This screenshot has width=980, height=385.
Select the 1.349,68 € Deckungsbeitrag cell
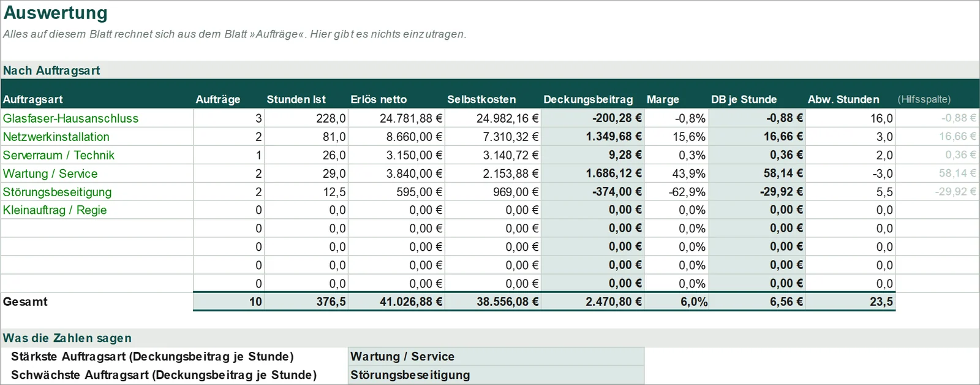tap(593, 137)
